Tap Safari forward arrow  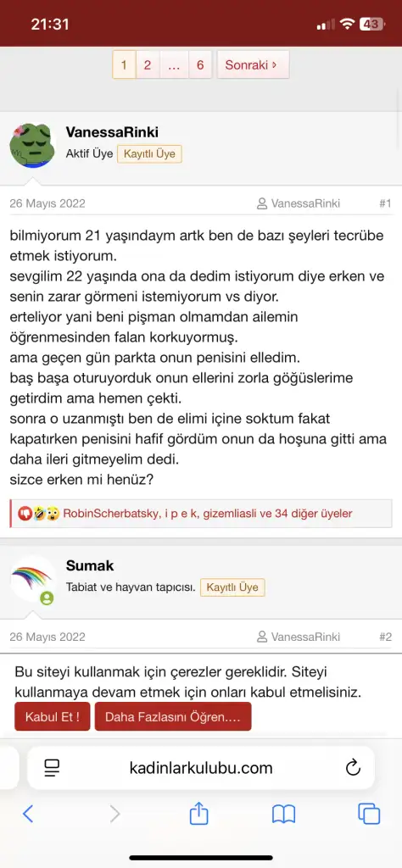point(114,814)
